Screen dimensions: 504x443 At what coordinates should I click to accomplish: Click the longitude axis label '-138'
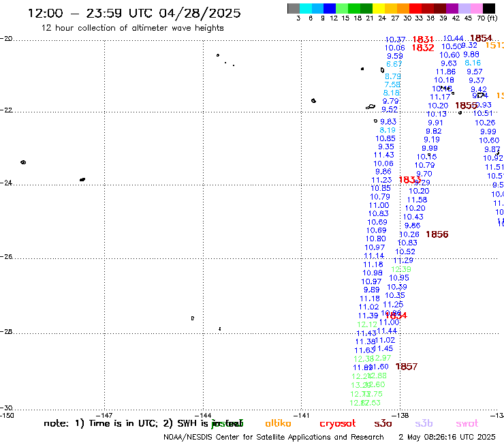400,415
